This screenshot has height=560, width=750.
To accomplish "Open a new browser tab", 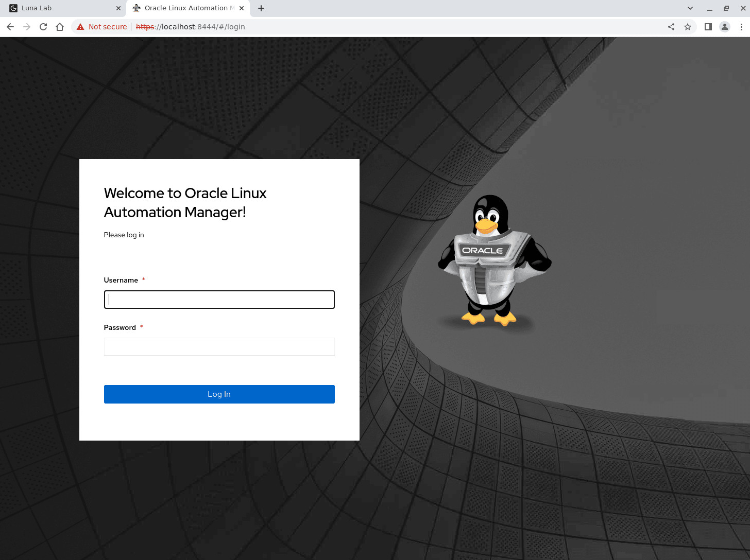I will point(261,8).
